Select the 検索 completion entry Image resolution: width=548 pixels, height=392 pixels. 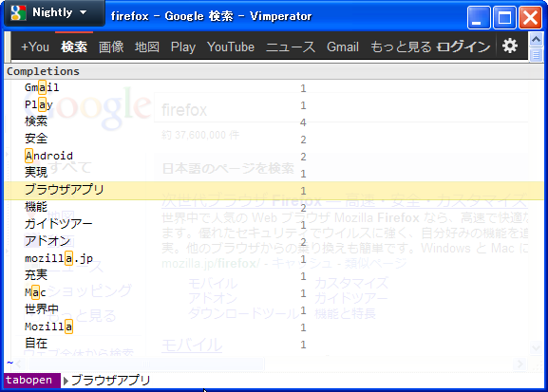(274, 121)
